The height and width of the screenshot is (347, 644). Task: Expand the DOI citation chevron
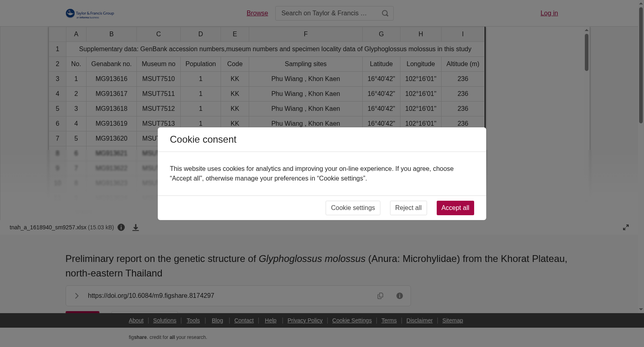tap(76, 296)
